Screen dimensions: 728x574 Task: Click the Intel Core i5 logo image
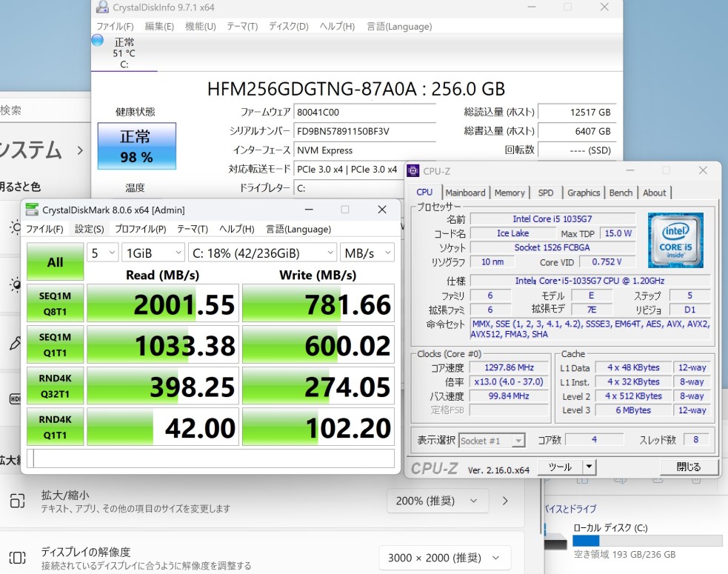coord(675,240)
